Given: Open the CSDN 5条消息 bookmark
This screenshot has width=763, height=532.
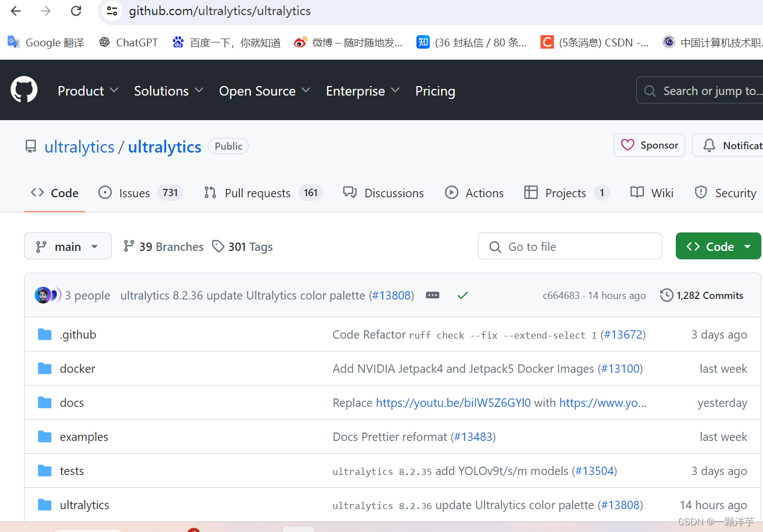Looking at the screenshot, I should tap(595, 42).
